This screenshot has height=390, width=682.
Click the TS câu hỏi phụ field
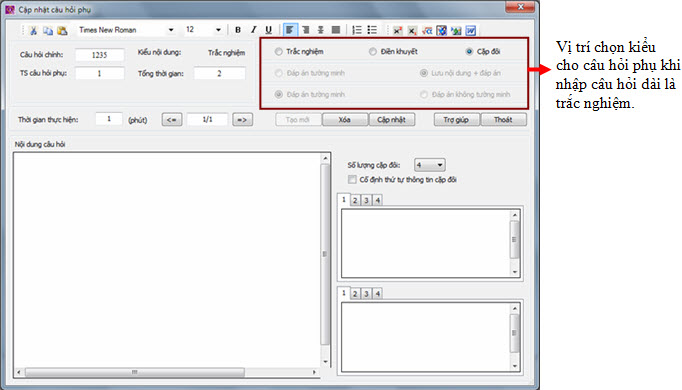(100, 73)
